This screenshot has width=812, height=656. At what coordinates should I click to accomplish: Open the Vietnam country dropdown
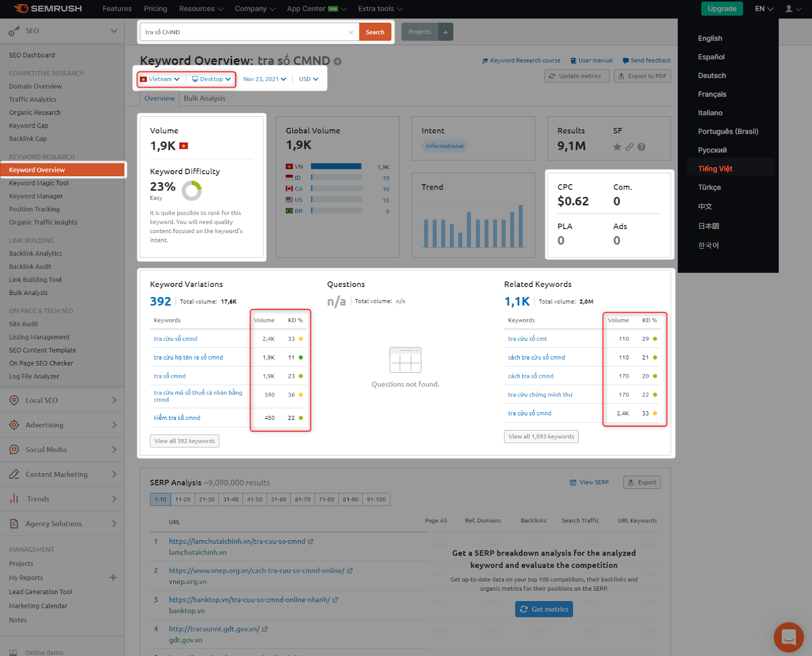pyautogui.click(x=160, y=79)
